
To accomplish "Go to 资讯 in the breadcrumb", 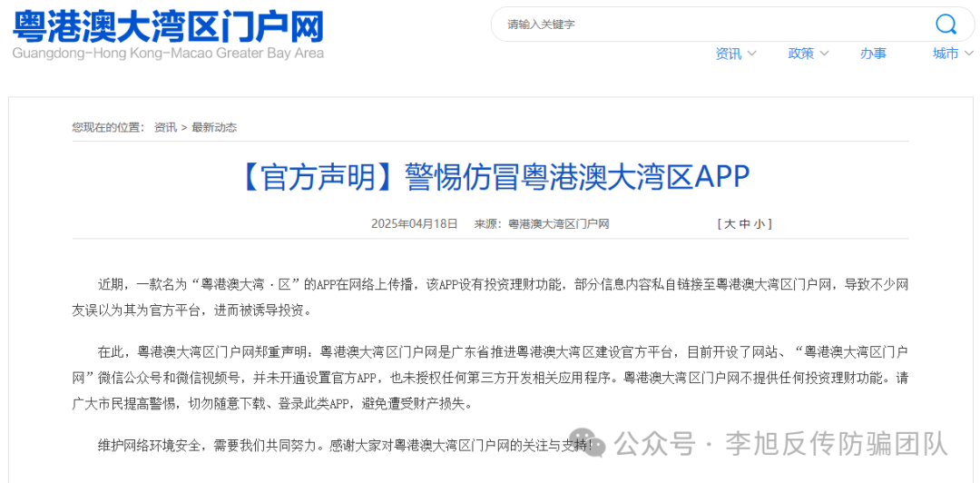I will click(165, 128).
